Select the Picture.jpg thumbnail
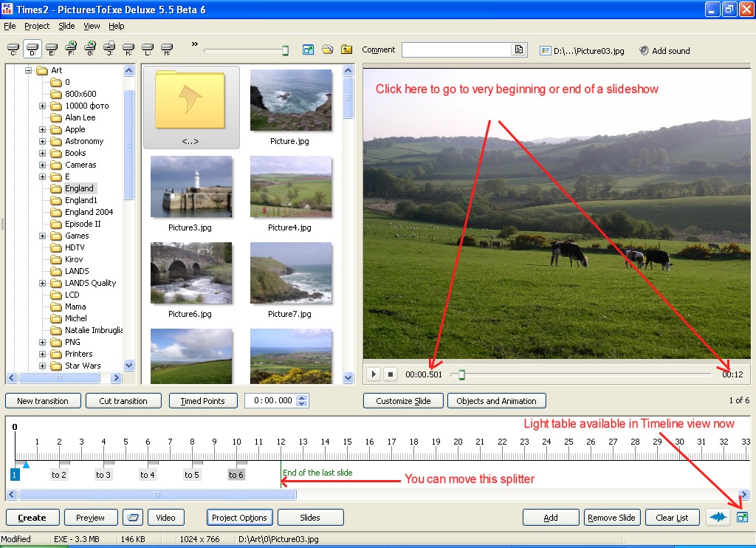 (x=291, y=107)
